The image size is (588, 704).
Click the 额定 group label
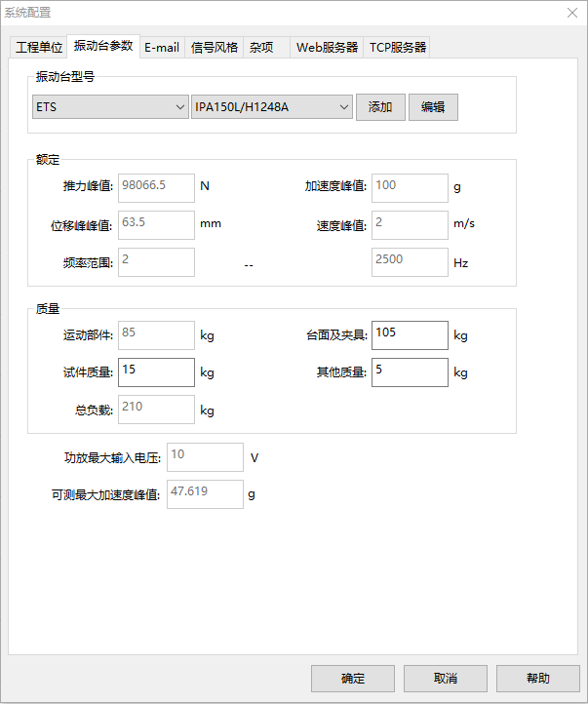tap(48, 160)
